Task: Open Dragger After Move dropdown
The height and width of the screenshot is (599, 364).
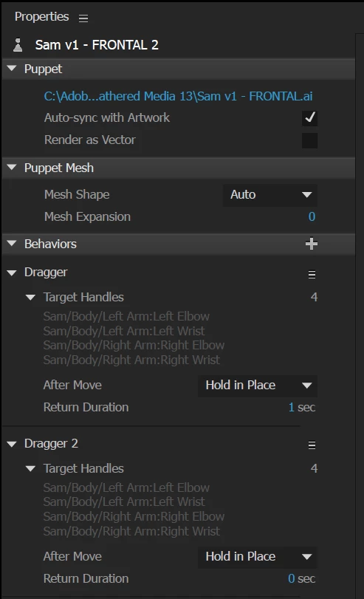Action: pyautogui.click(x=258, y=386)
